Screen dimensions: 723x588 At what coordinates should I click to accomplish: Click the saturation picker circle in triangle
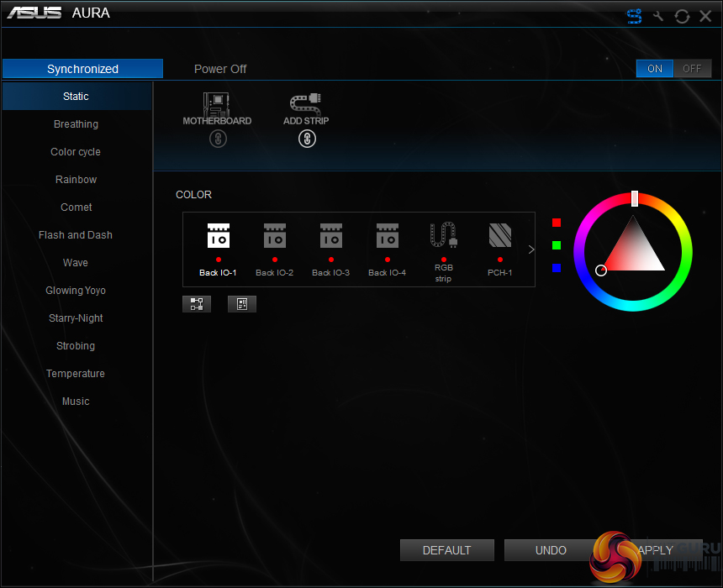point(601,270)
